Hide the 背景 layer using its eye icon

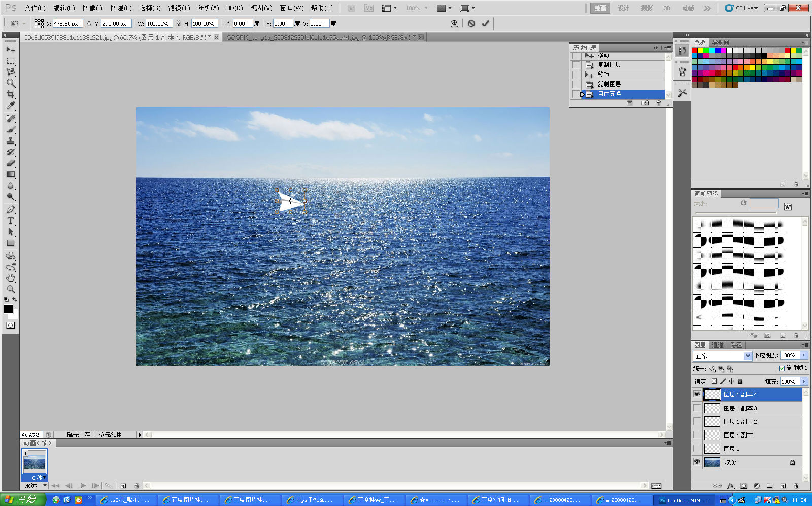[x=697, y=462]
